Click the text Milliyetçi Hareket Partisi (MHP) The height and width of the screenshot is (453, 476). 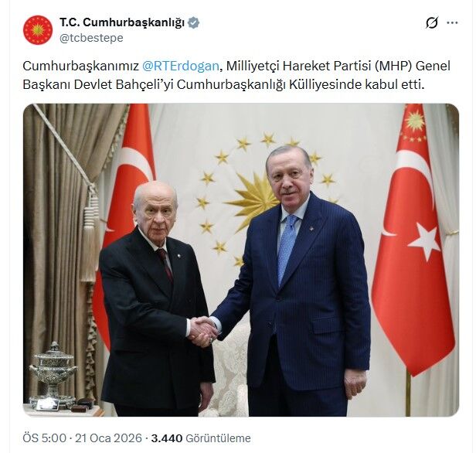click(319, 66)
